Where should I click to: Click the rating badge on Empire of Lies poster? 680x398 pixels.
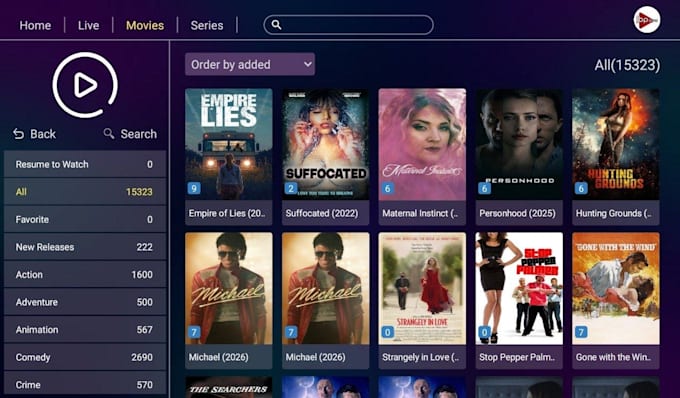coord(194,188)
